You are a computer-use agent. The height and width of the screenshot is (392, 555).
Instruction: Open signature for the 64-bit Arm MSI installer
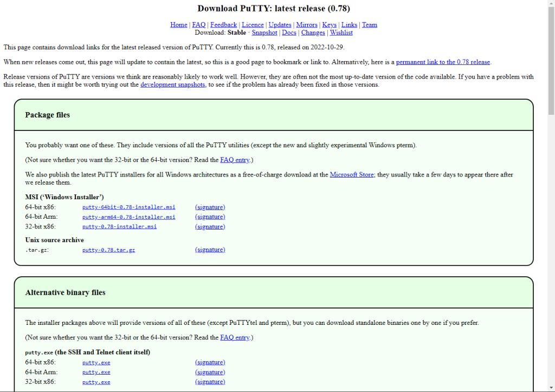(210, 217)
